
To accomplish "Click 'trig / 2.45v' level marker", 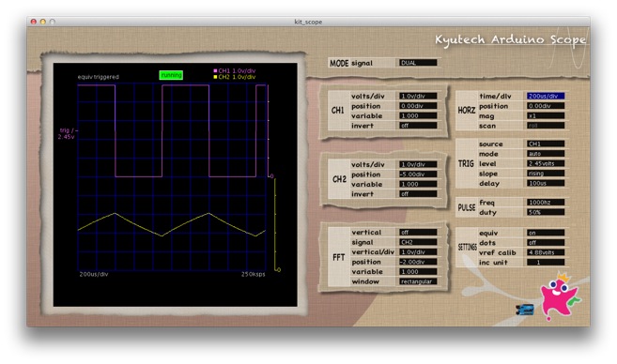I will point(68,133).
